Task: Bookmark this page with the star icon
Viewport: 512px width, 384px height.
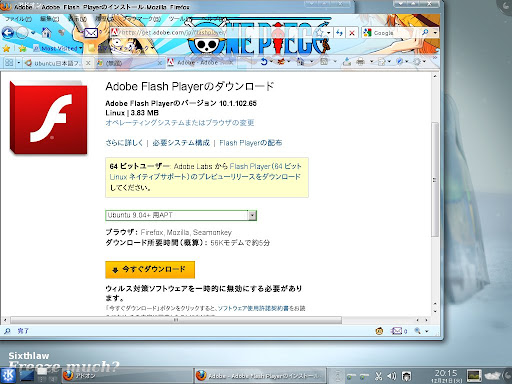Action: tap(320, 33)
